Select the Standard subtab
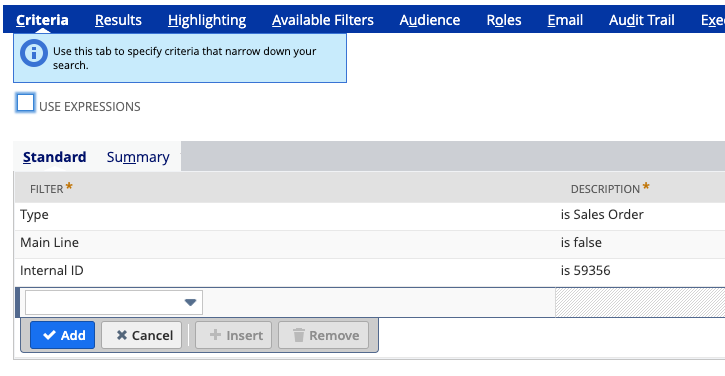 [55, 157]
